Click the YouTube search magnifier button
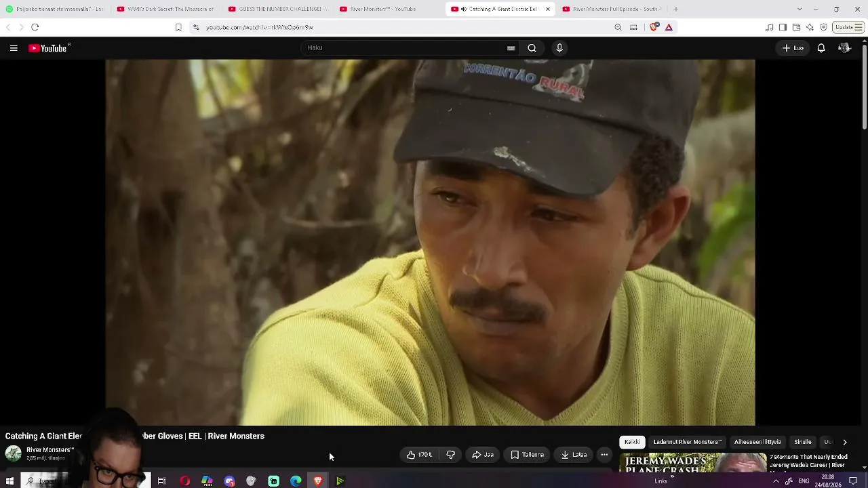This screenshot has height=488, width=868. click(x=532, y=48)
